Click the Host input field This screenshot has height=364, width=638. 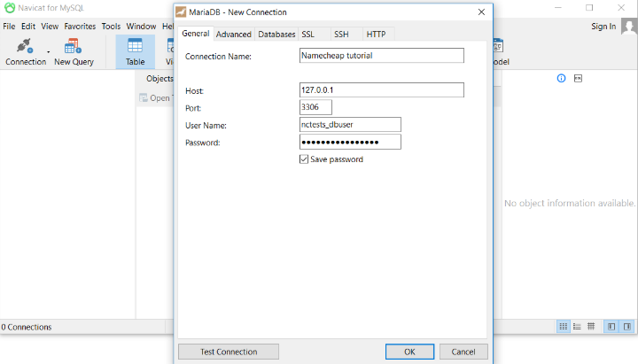pyautogui.click(x=382, y=89)
